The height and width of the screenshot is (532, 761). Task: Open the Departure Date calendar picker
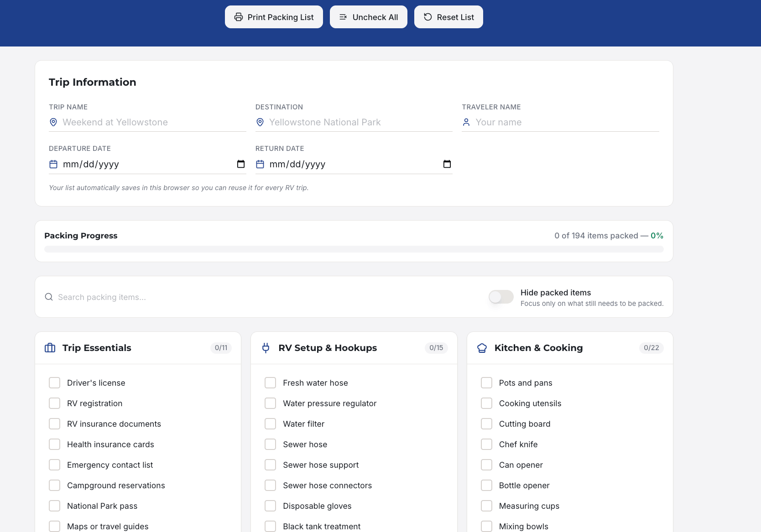(x=241, y=164)
